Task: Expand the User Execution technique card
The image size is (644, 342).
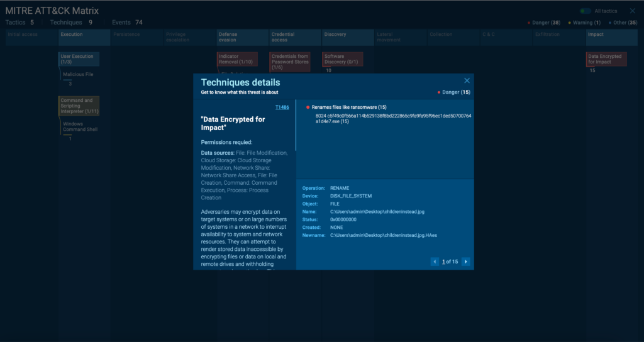Action: (79, 59)
